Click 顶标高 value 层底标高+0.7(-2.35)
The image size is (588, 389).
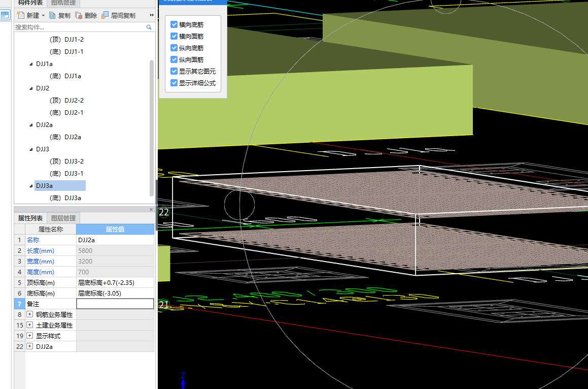point(115,282)
